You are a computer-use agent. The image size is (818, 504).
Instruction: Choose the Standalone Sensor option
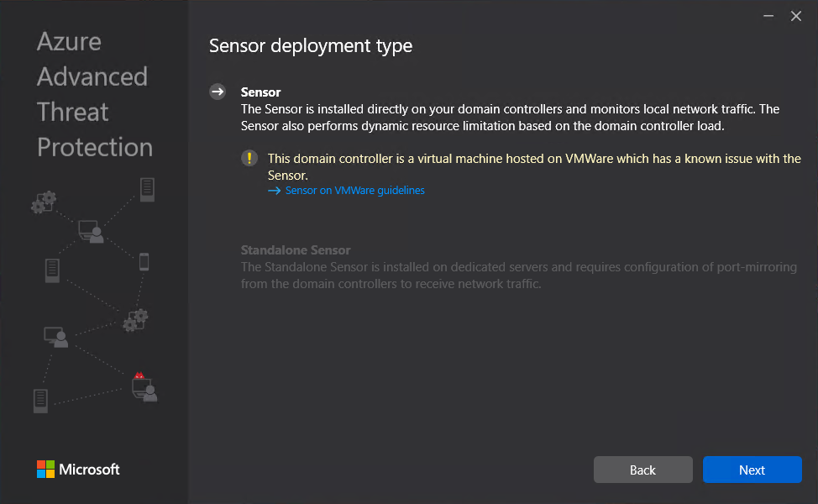pyautogui.click(x=296, y=250)
